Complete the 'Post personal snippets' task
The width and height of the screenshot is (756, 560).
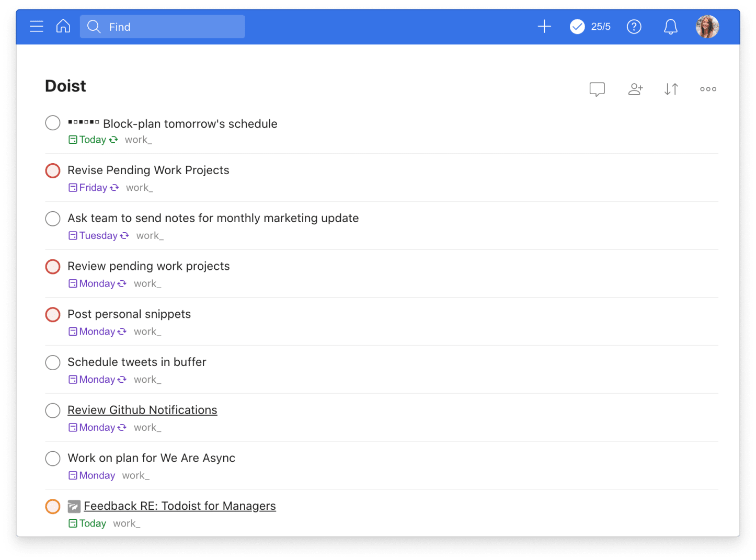pyautogui.click(x=52, y=314)
